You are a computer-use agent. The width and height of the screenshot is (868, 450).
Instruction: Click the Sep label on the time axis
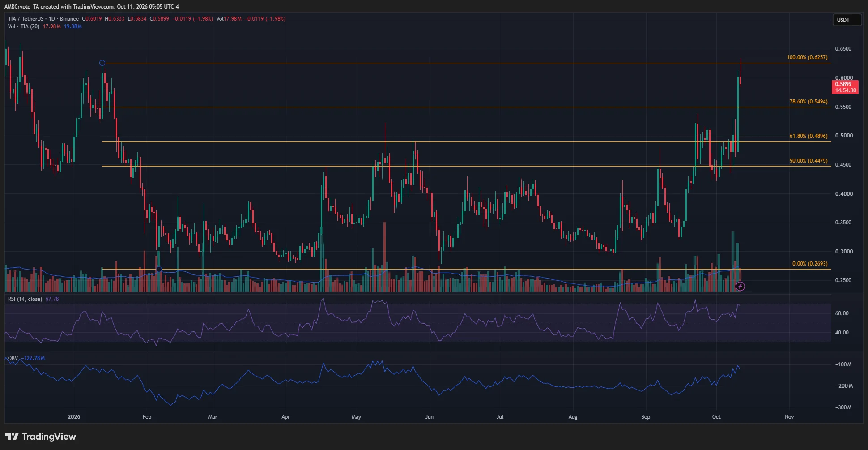pos(646,417)
